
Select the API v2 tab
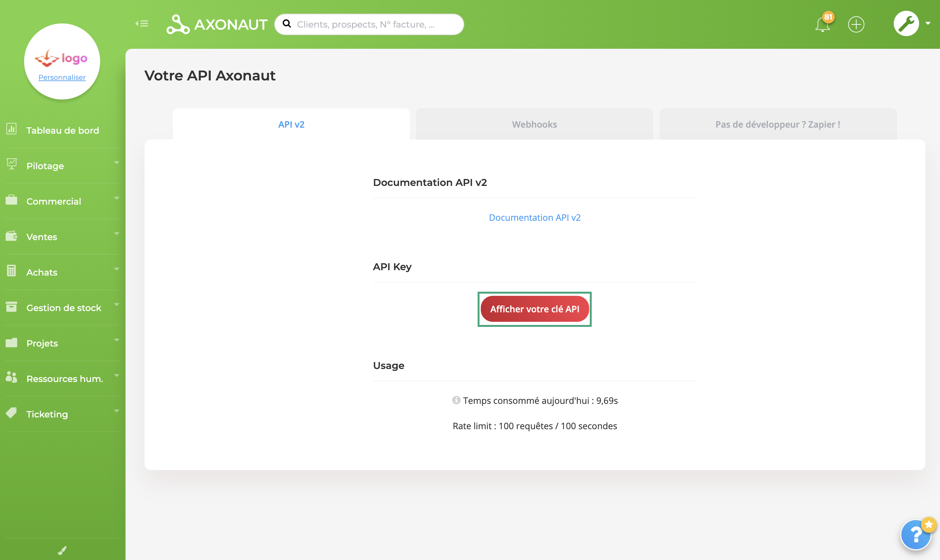(x=291, y=124)
